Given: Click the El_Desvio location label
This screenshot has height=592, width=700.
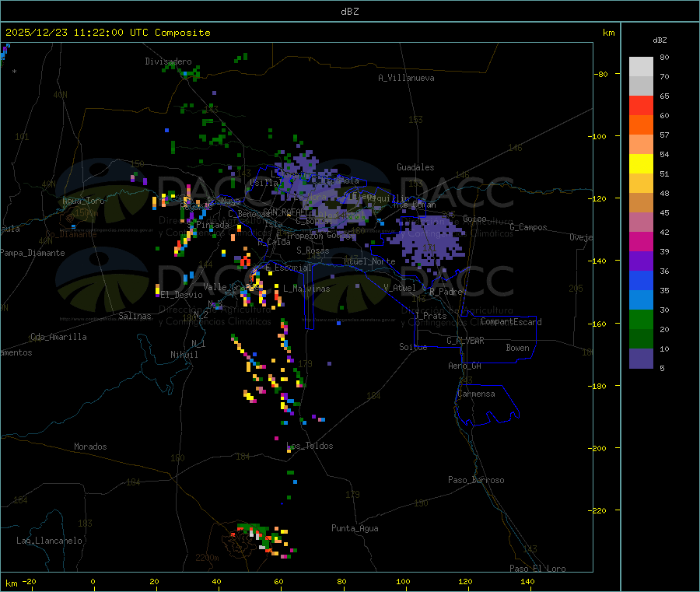Looking at the screenshot, I should [x=182, y=295].
